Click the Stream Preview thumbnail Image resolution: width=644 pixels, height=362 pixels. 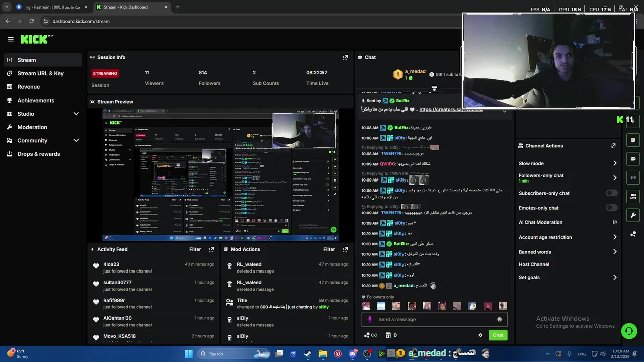pyautogui.click(x=220, y=175)
